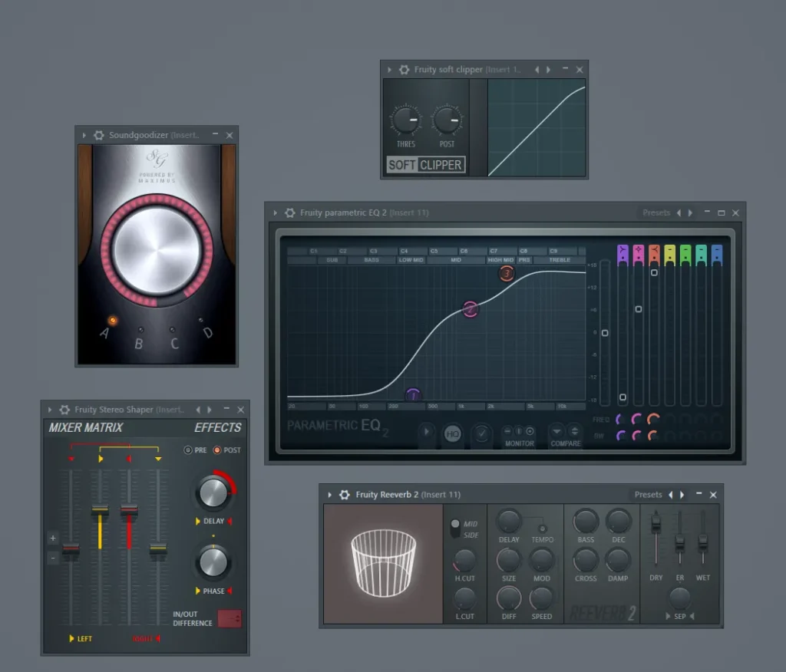Image resolution: width=786 pixels, height=672 pixels.
Task: Open the Fruity Stereo Shaper menu arrow
Action: [50, 410]
